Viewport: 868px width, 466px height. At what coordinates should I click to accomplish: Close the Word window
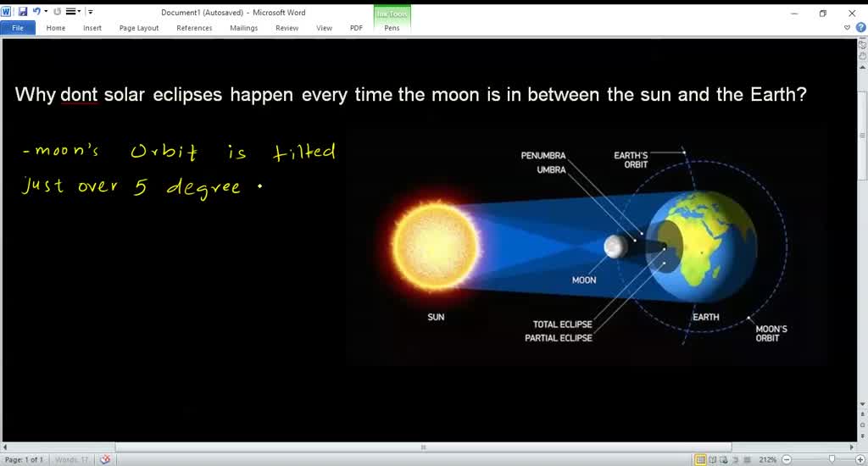pyautogui.click(x=852, y=14)
